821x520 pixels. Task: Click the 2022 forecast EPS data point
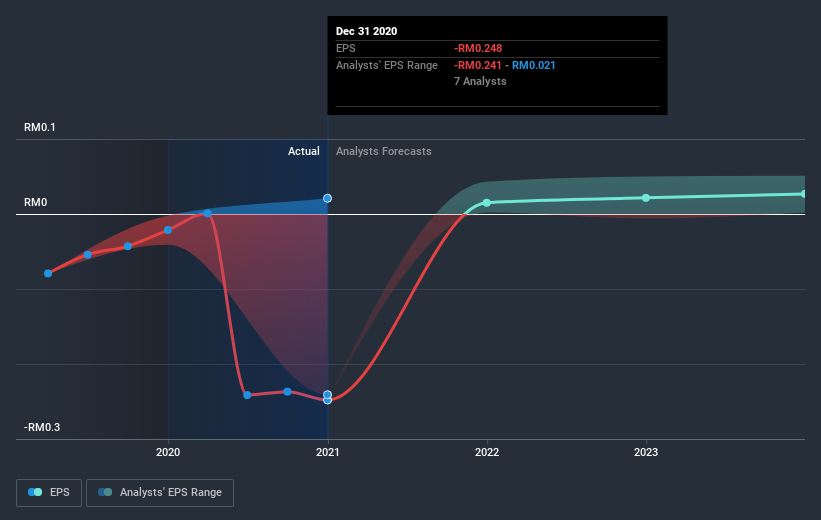tap(486, 203)
